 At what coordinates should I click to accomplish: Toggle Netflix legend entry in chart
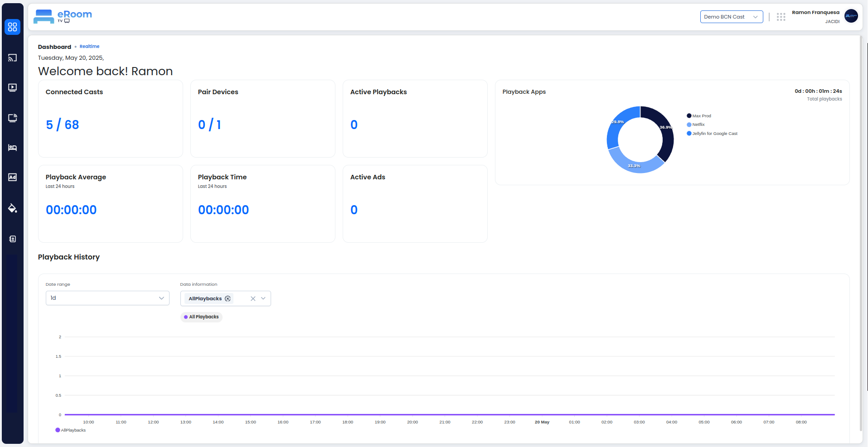[x=696, y=125]
